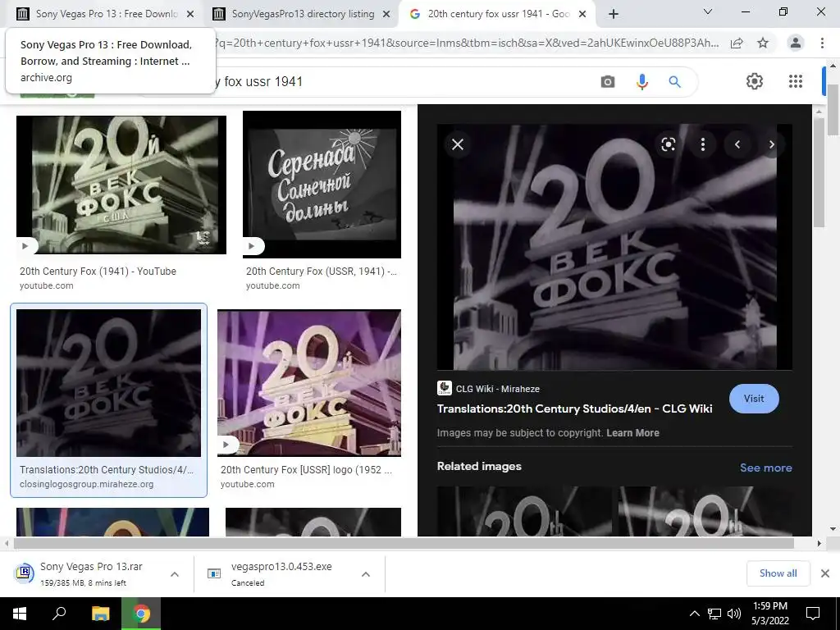Image resolution: width=840 pixels, height=630 pixels.
Task: Click the large preview image in the side panel
Action: point(614,247)
